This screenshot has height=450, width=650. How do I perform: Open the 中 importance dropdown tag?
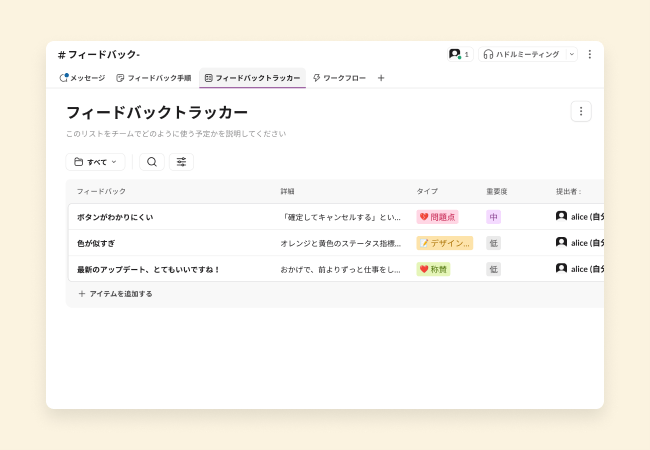click(493, 217)
